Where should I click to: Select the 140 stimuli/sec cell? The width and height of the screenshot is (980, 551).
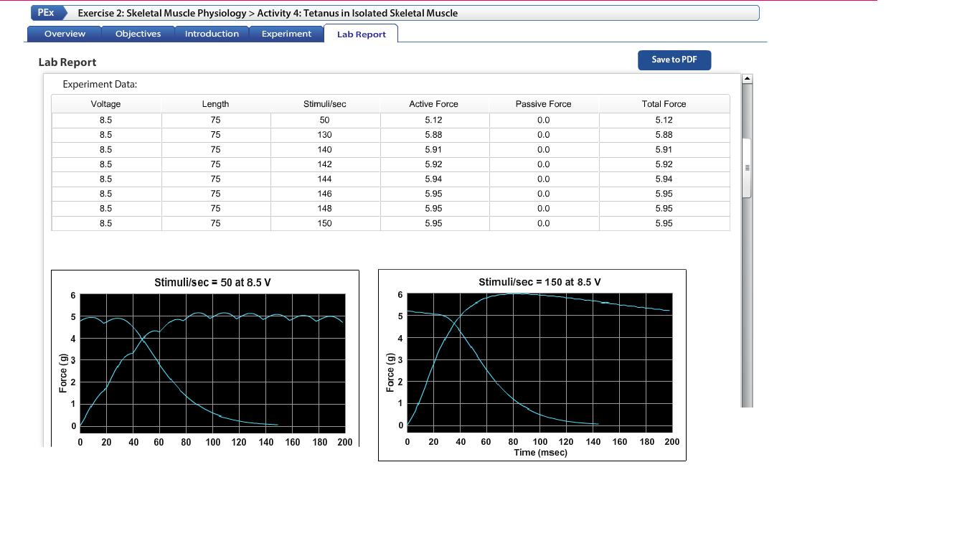(x=325, y=149)
